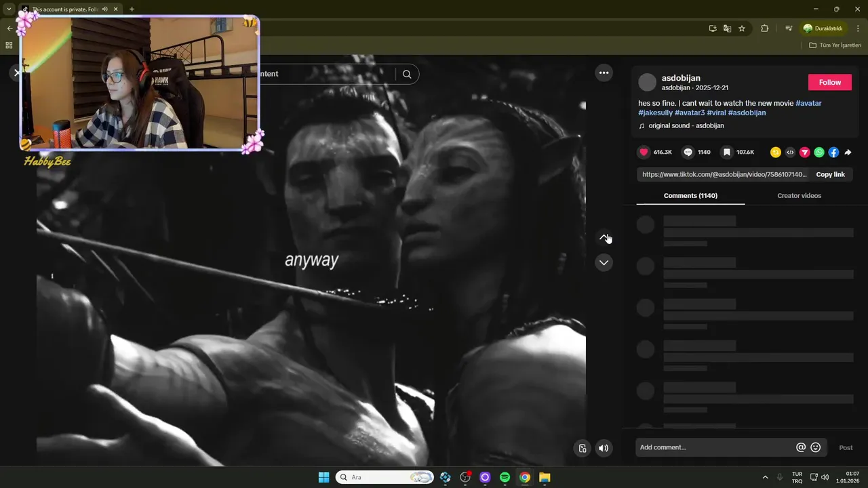Share video to WhatsApp
868x488 pixels.
coord(819,152)
